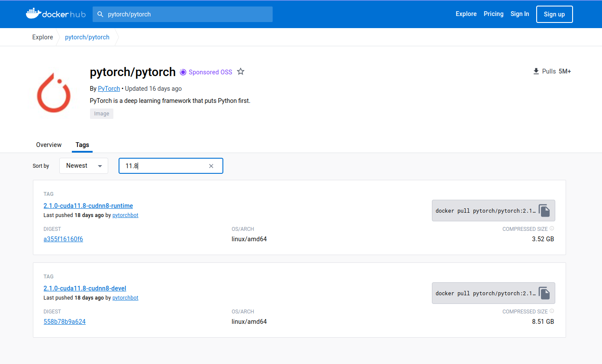Copy pull command for cuda11.8-cudnn8-runtime tag
602x364 pixels.
(544, 211)
